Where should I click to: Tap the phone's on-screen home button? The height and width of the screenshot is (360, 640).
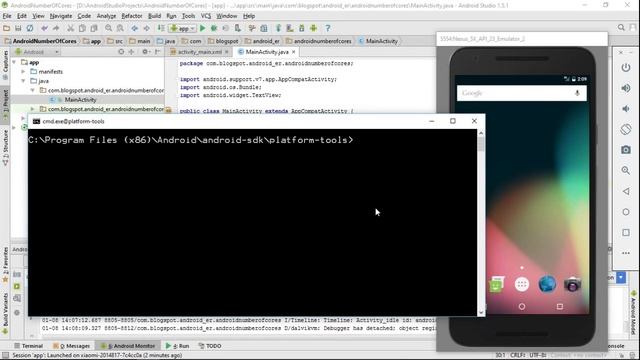522,307
